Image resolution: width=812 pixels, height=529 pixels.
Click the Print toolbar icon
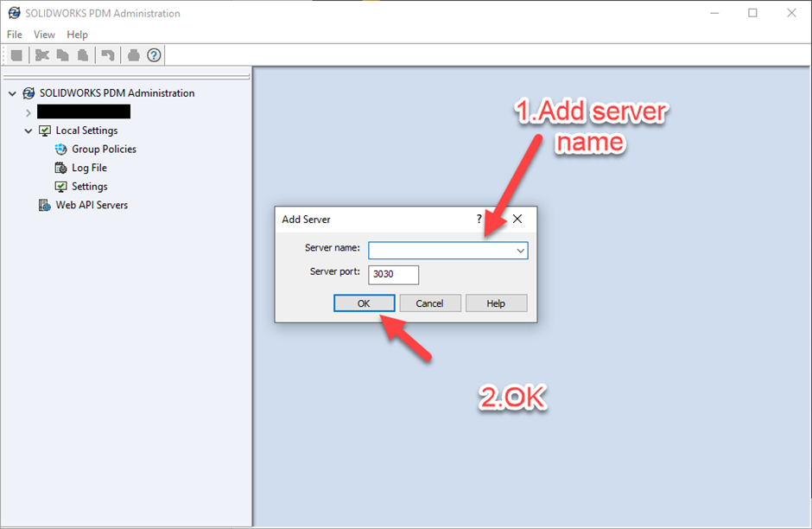pos(134,55)
